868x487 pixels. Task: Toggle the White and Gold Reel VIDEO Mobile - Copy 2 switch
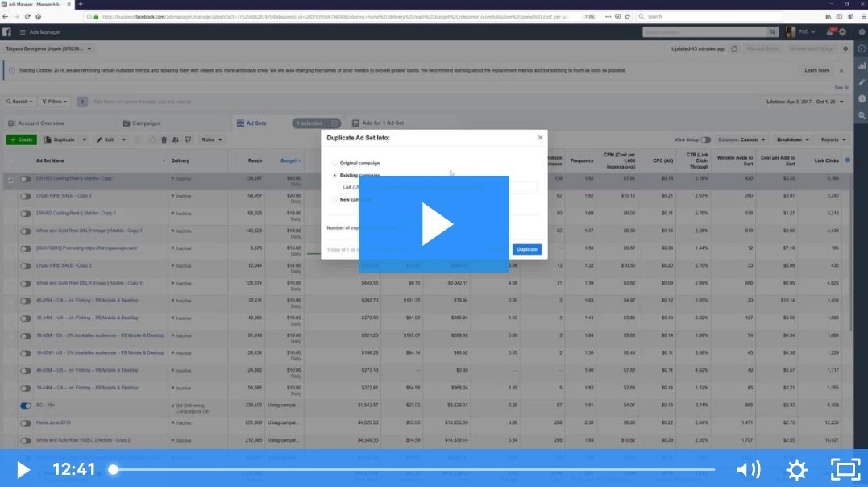[x=26, y=440]
